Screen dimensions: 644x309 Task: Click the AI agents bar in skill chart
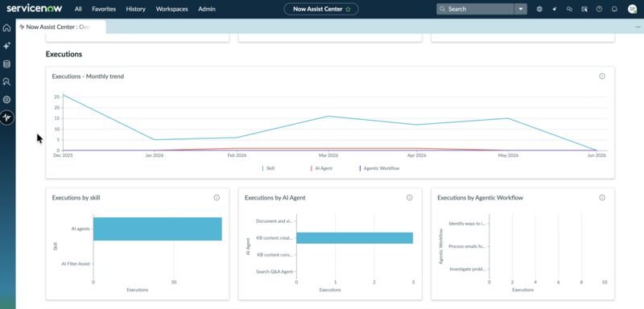click(x=157, y=229)
